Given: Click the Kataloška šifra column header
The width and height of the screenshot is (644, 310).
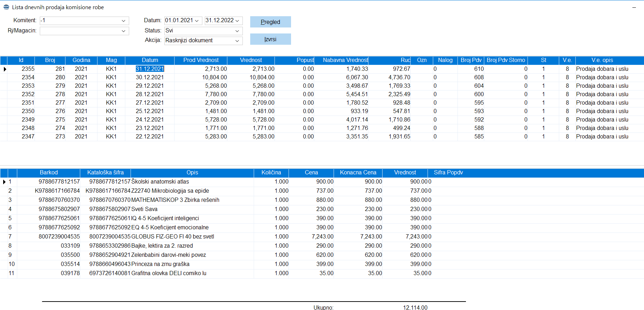Looking at the screenshot, I should (105, 173).
